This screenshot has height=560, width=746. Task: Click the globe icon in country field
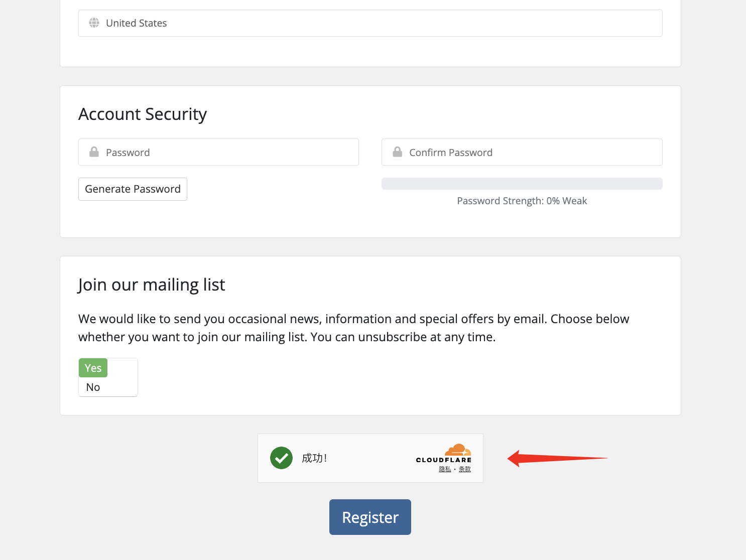pos(94,23)
